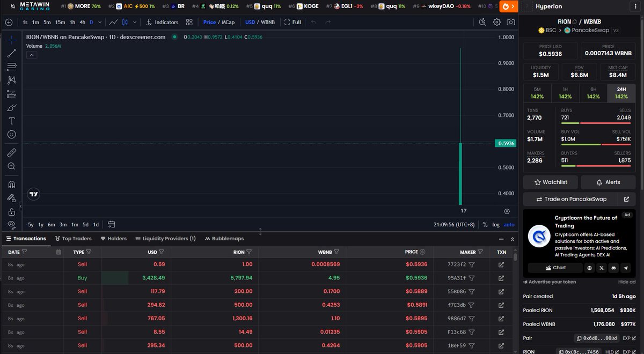Filter by maker 95A31f funnel icon
This screenshot has width=644, height=354.
tap(472, 278)
